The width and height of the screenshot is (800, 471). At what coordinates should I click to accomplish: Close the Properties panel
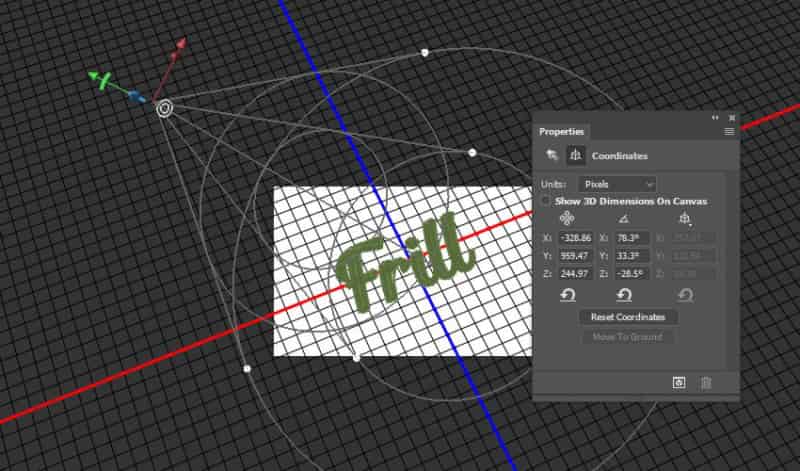732,118
